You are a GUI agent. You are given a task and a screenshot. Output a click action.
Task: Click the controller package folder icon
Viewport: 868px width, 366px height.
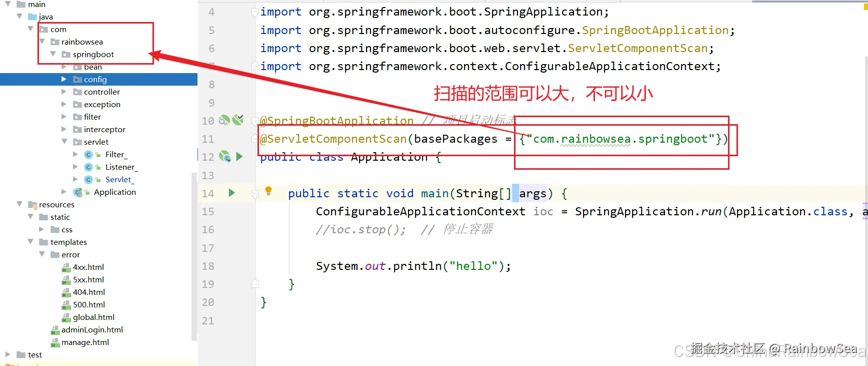77,92
